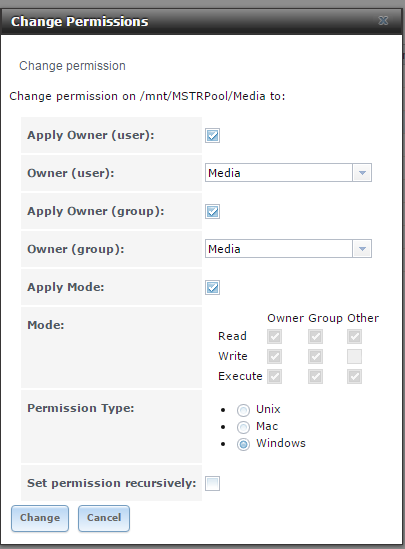Viewport: 405px width, 549px height.
Task: Toggle the Apply Owner (user) checkbox
Action: pyautogui.click(x=212, y=135)
